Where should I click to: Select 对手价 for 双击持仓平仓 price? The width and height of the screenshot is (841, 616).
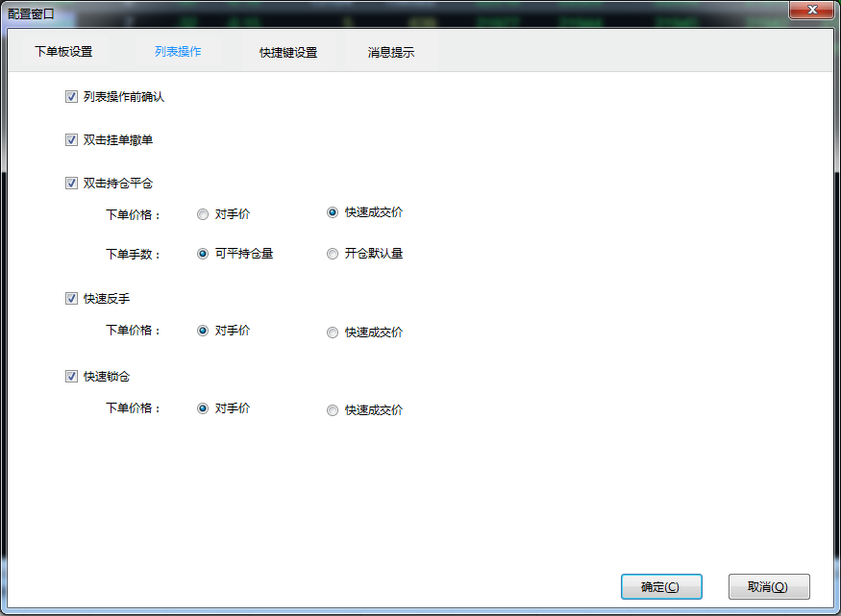point(203,215)
